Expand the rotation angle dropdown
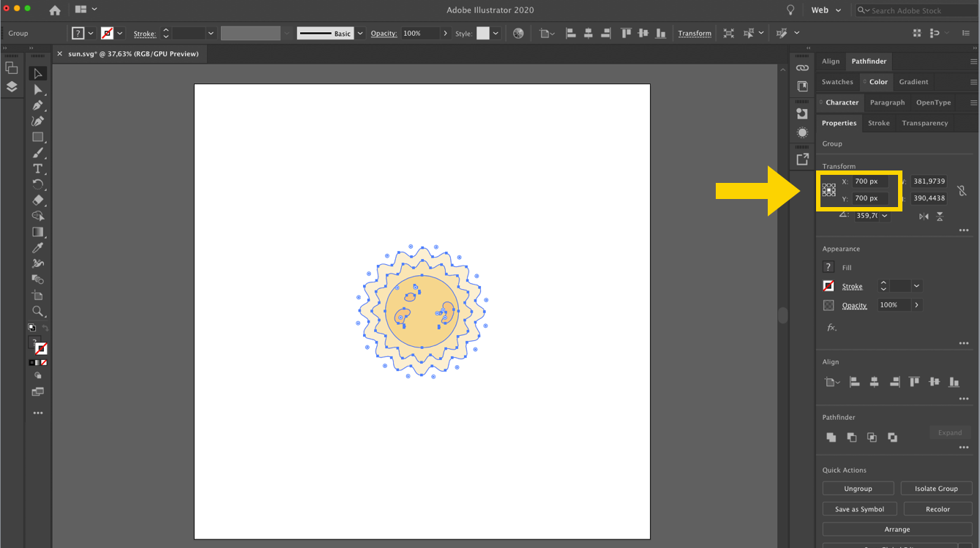The height and width of the screenshot is (548, 980). [885, 216]
